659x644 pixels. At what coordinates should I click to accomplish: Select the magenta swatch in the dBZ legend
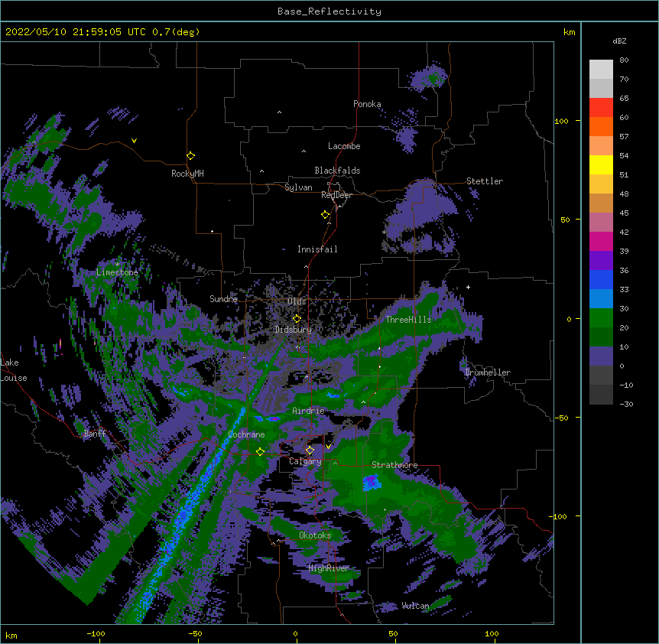coord(601,241)
